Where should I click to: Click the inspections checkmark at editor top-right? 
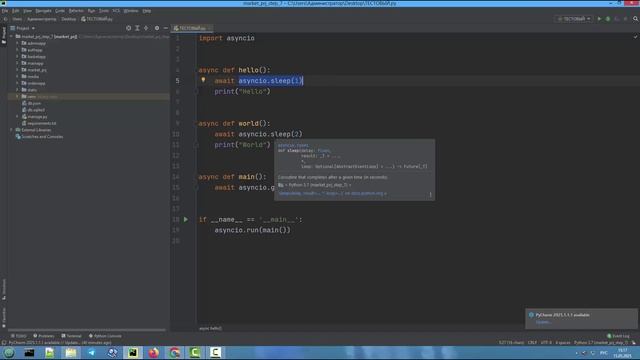click(x=636, y=37)
